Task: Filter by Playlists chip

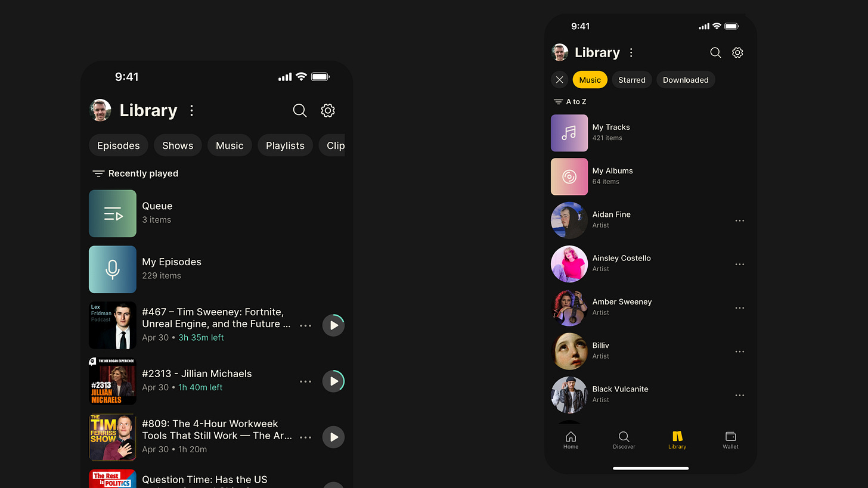Action: [285, 145]
